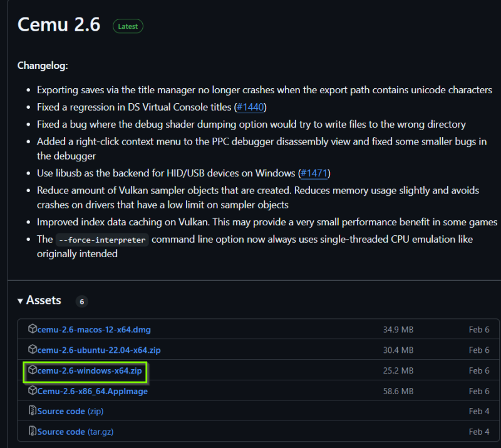Click the package icon beside cemu-2.6-windows-x64.zip
The width and height of the screenshot is (501, 448).
(x=33, y=370)
